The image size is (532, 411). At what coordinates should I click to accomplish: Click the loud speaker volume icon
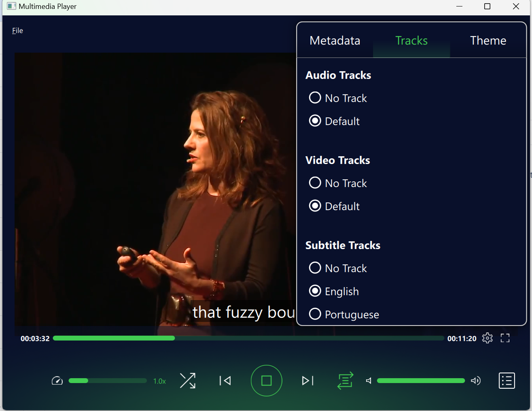(476, 381)
